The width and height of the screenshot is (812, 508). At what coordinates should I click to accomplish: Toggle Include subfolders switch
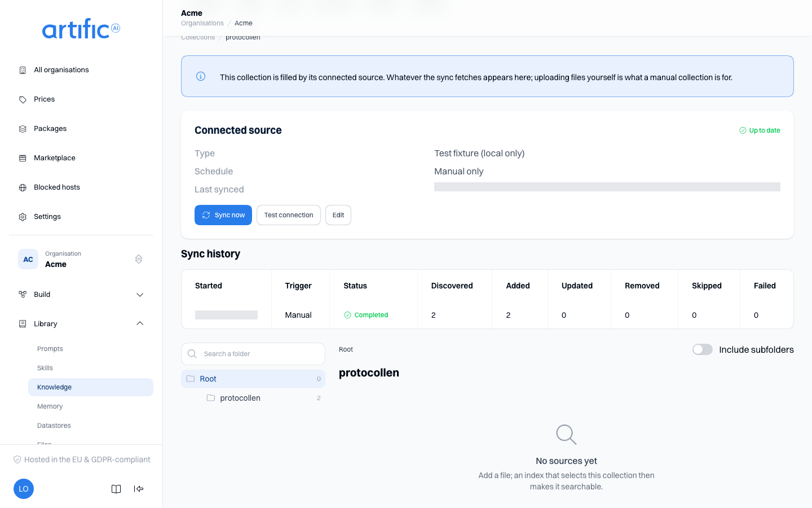pyautogui.click(x=703, y=349)
